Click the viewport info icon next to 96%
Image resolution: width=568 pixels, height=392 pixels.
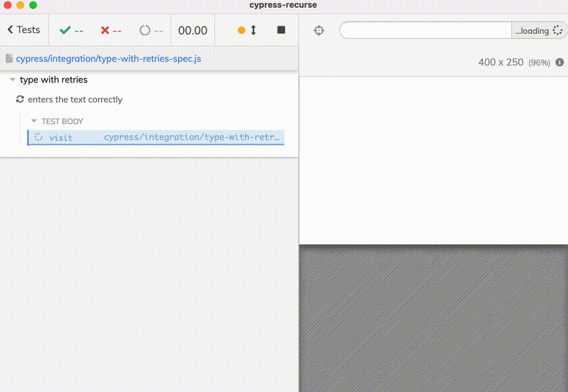click(559, 62)
